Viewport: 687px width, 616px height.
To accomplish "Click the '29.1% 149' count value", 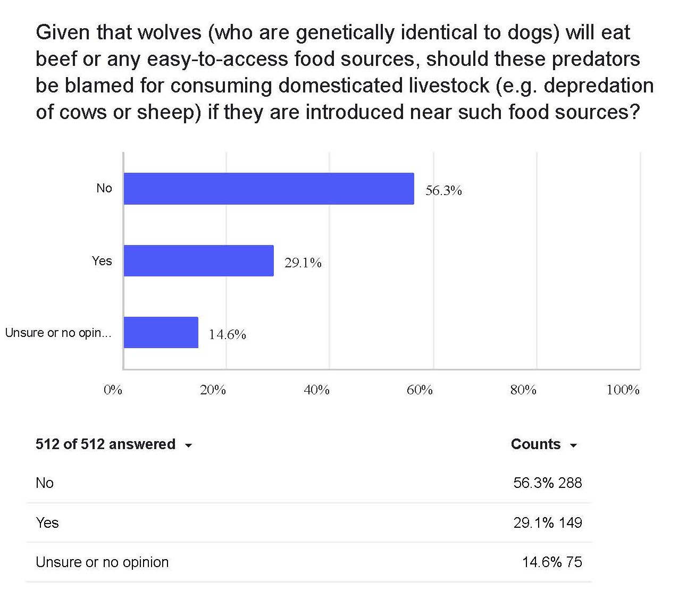I will (547, 523).
